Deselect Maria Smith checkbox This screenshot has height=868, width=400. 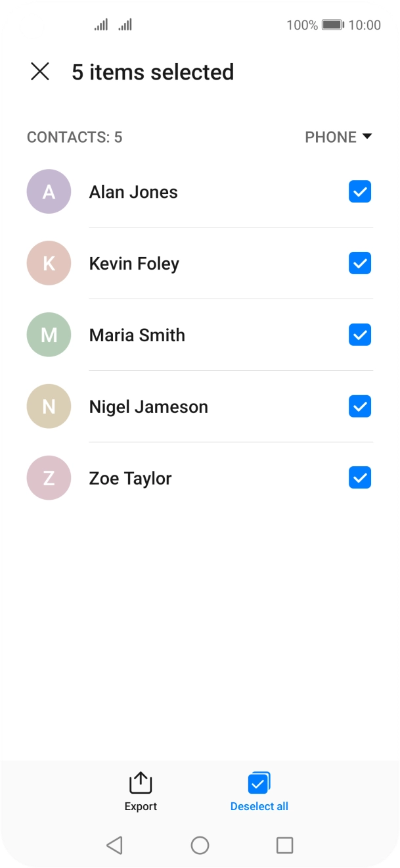[x=360, y=335]
